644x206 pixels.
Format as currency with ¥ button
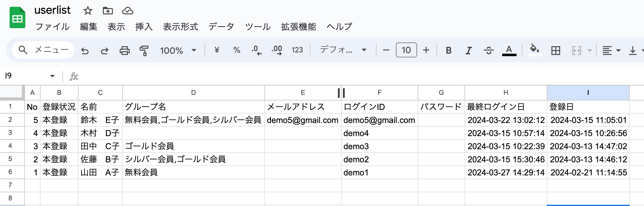coord(217,50)
